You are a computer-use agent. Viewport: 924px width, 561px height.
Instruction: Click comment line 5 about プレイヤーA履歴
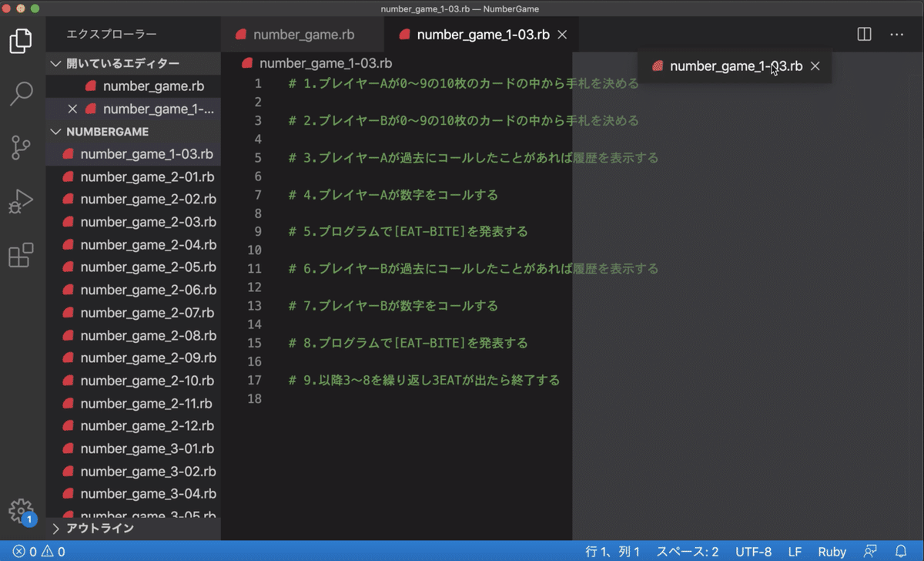(474, 158)
